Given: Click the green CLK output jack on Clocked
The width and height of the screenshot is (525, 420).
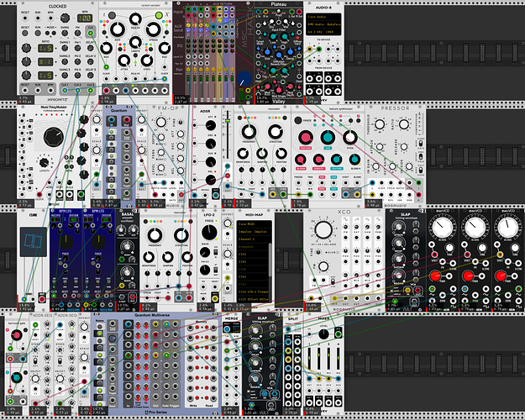Looking at the screenshot, I should click(x=91, y=33).
